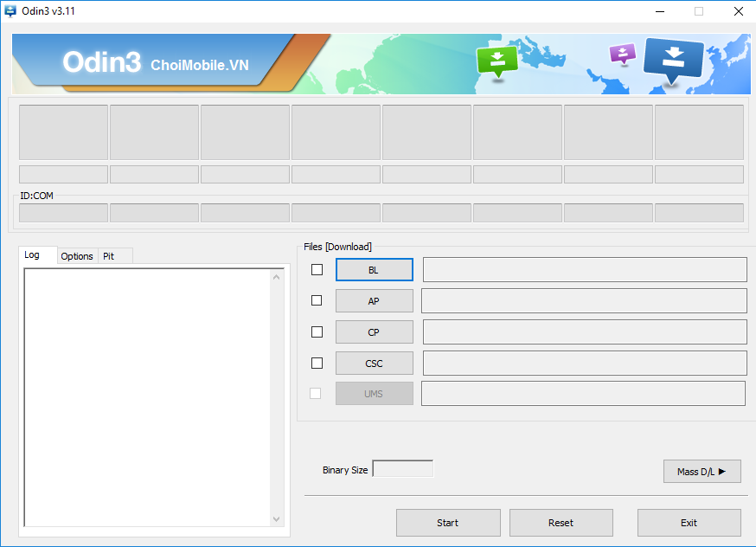Click the small purple download bubble icon
Screen dimensions: 756x547
tap(622, 55)
